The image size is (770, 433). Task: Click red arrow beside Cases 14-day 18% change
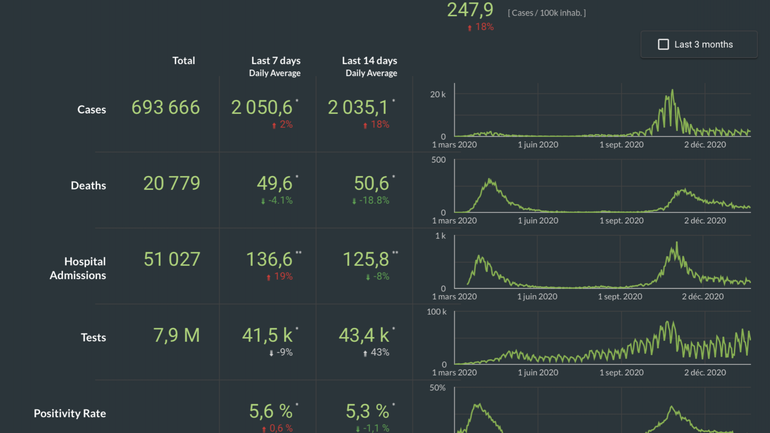click(x=366, y=126)
